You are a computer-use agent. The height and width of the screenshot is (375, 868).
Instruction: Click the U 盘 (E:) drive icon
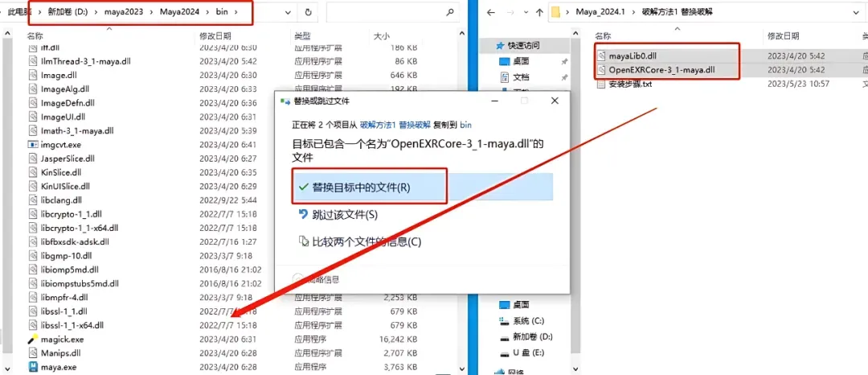(504, 353)
